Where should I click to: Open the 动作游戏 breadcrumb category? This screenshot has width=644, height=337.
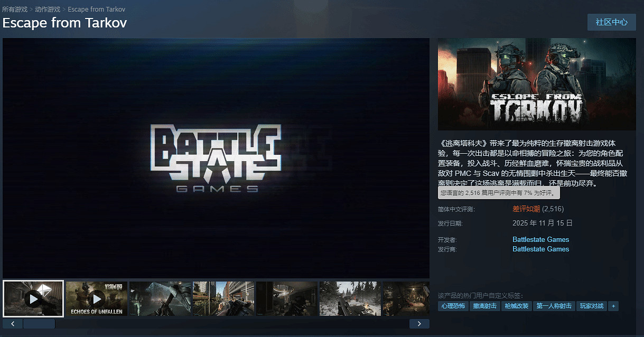point(48,10)
